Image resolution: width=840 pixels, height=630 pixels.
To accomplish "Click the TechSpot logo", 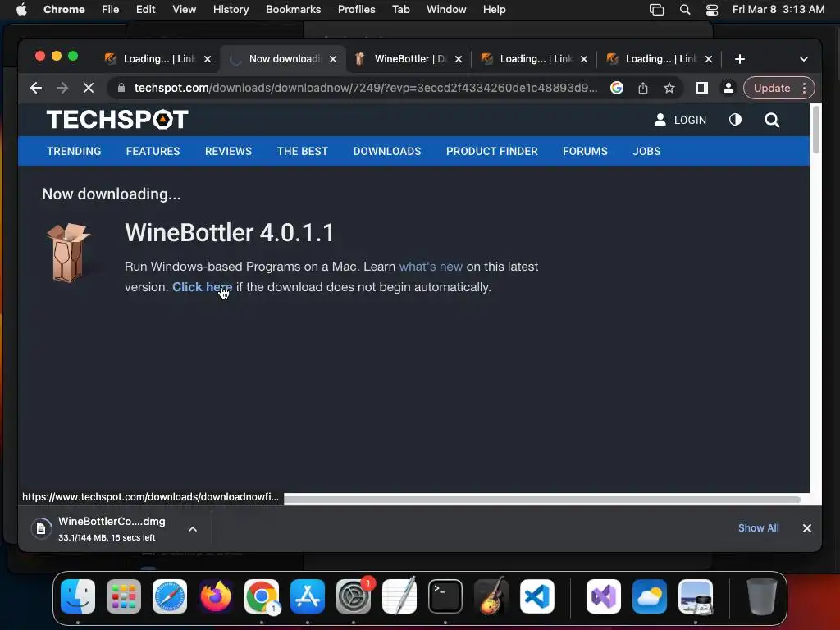I will pos(117,120).
